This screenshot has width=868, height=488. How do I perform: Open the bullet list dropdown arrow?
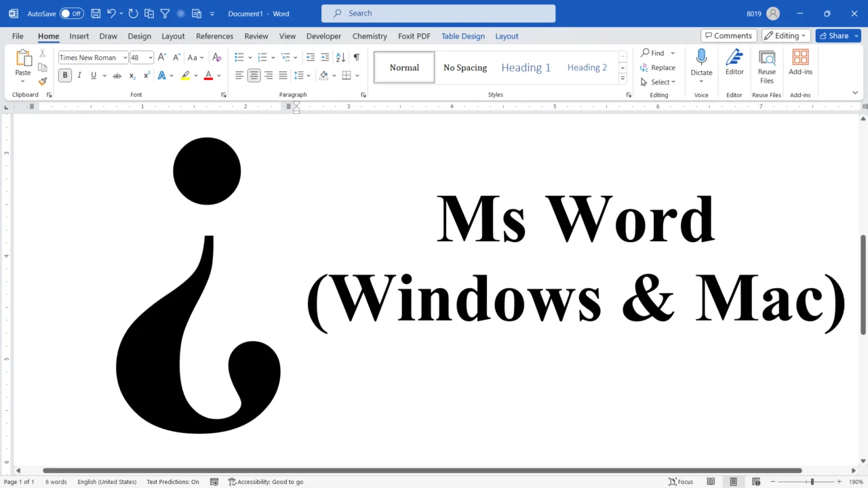[249, 57]
